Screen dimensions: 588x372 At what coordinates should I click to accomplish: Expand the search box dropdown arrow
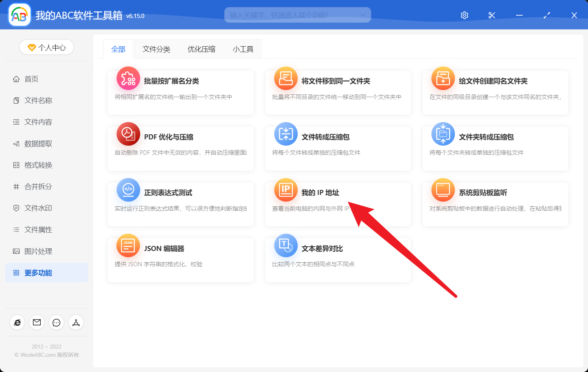363,15
